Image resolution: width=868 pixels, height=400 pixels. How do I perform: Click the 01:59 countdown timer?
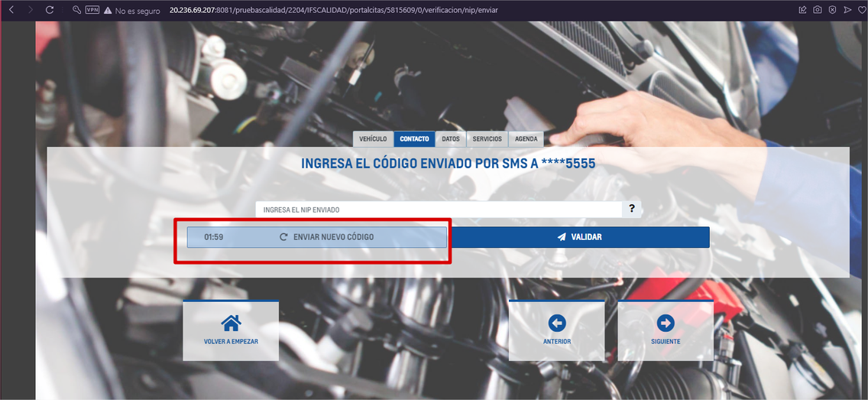214,237
